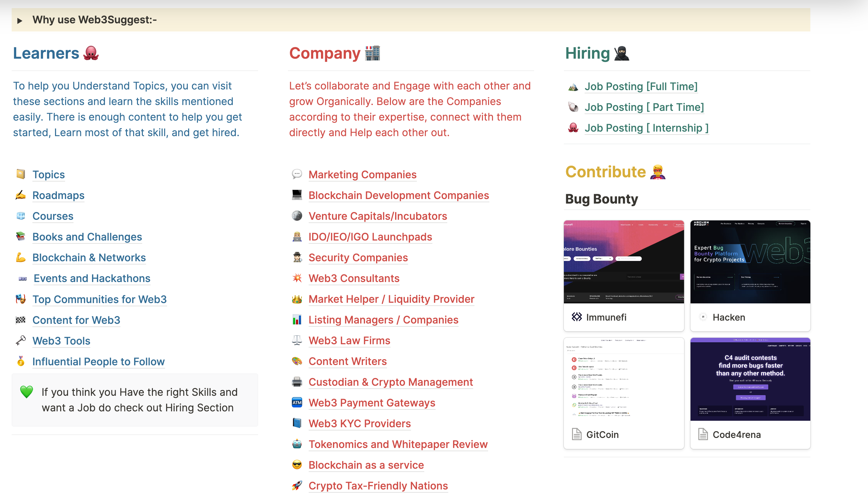The image size is (868, 494).
Task: Click the writing hand icon beside Roadmaps
Action: (21, 195)
